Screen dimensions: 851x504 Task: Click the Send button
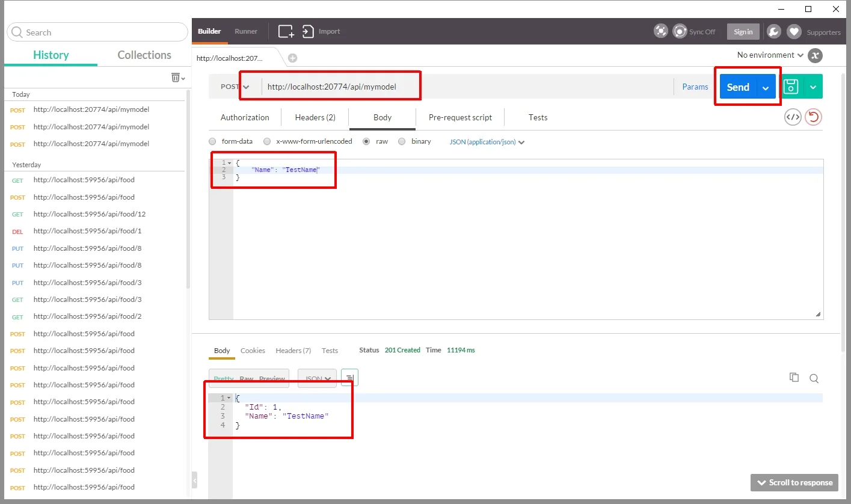[x=738, y=87]
